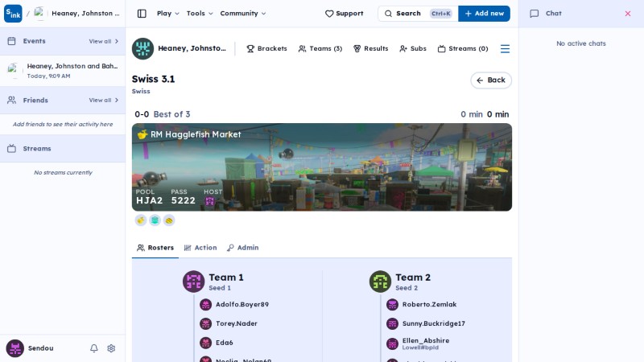
Task: Click the Chat bubble icon
Action: point(534,14)
